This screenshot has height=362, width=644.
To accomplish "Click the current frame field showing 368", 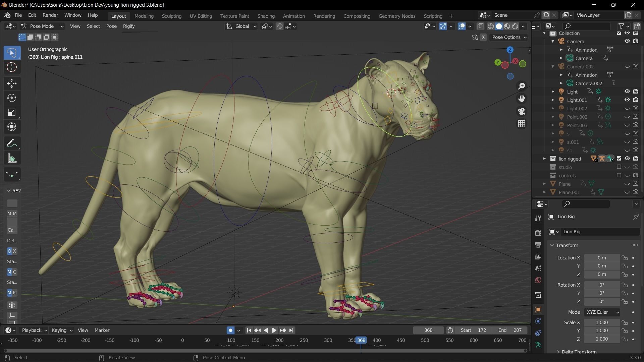I will pyautogui.click(x=428, y=330).
